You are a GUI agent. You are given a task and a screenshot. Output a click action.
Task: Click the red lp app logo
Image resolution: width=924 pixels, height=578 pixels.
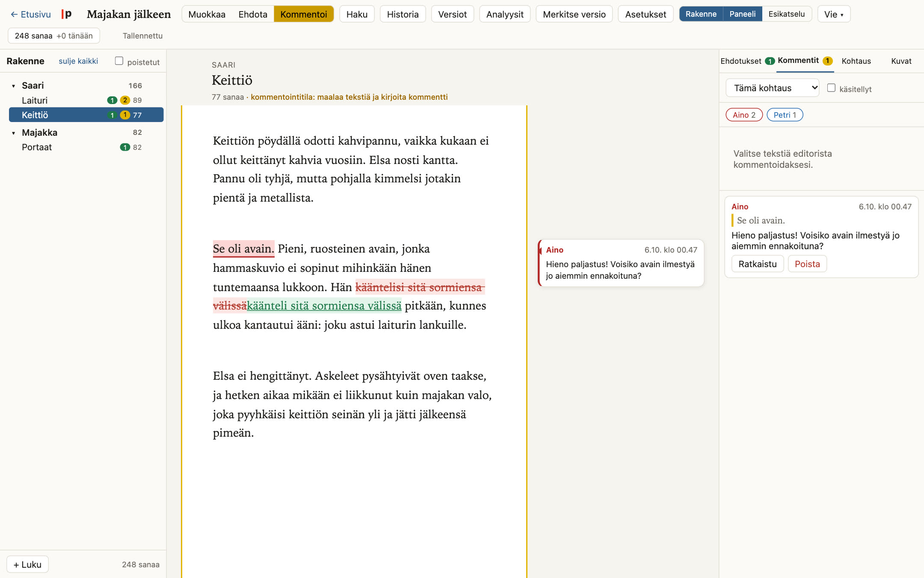66,14
